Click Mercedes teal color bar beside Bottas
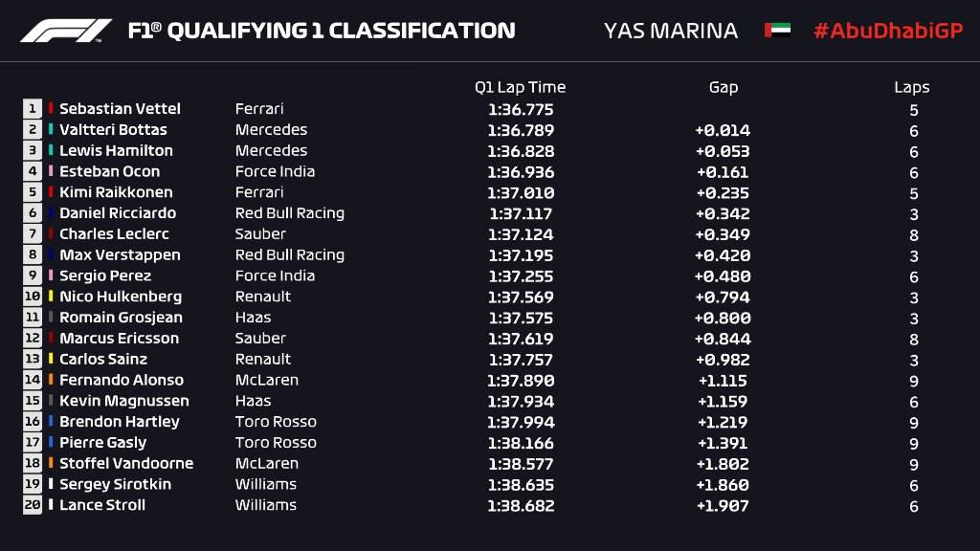The width and height of the screenshot is (980, 551). 51,129
